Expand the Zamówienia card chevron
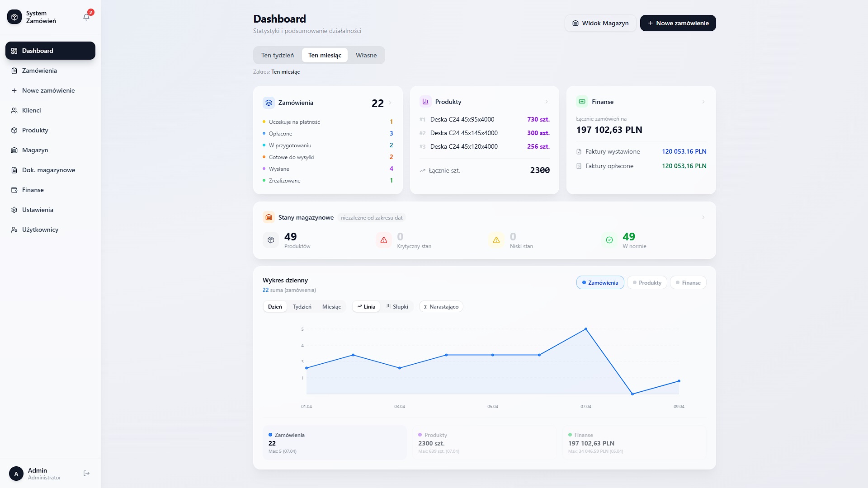 390,103
